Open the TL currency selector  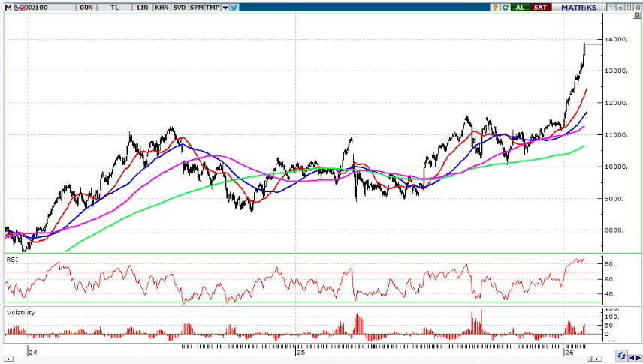[115, 7]
